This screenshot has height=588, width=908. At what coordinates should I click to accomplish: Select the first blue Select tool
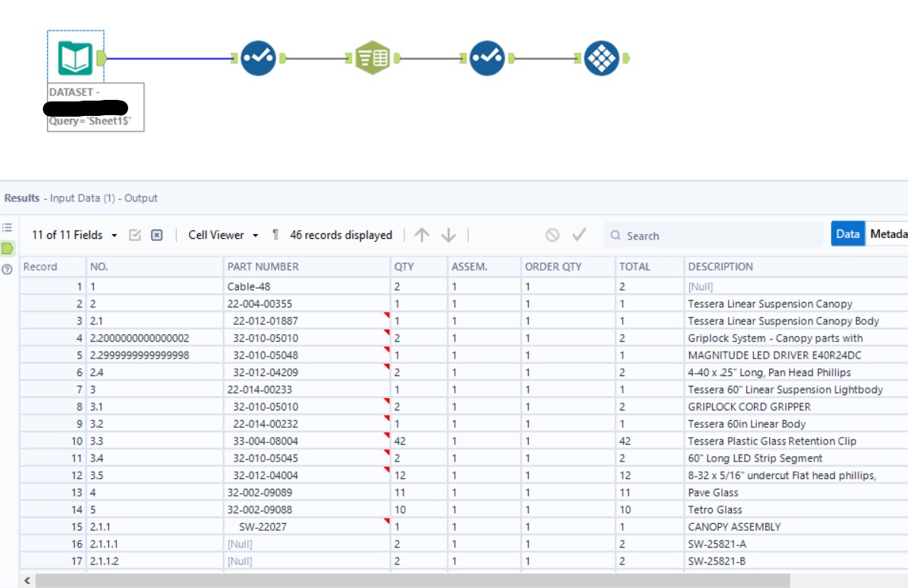point(257,57)
